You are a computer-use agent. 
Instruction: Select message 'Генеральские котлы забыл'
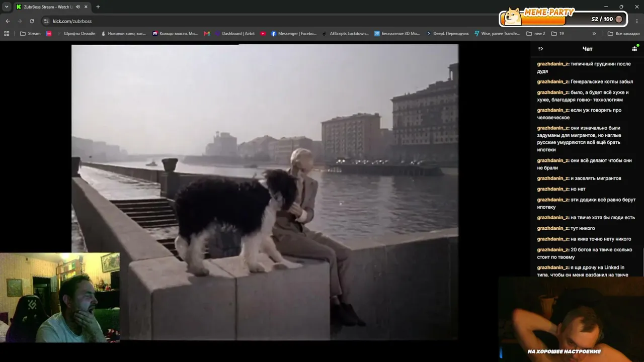[x=585, y=81]
